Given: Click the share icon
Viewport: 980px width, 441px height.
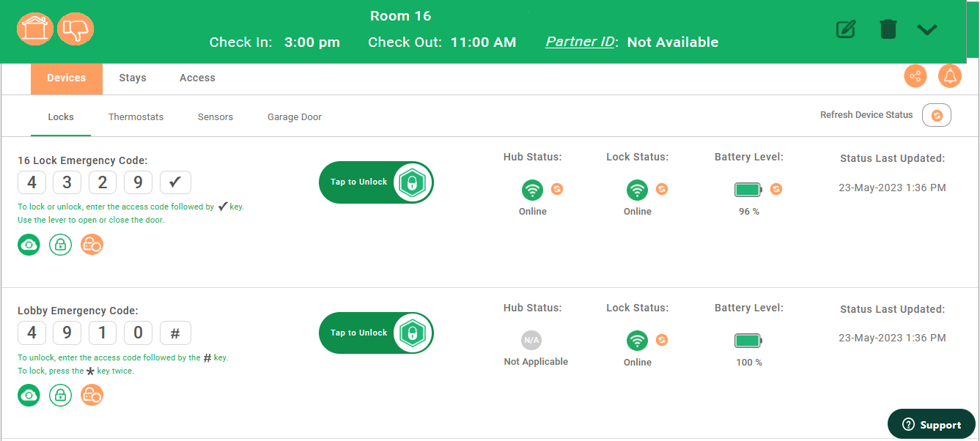Looking at the screenshot, I should tap(915, 76).
